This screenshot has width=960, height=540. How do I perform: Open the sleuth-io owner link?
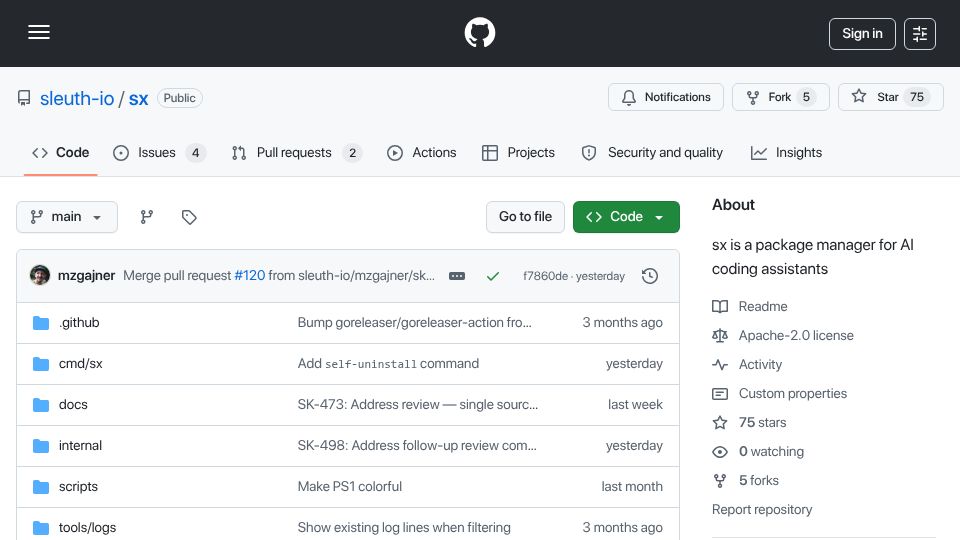77,98
